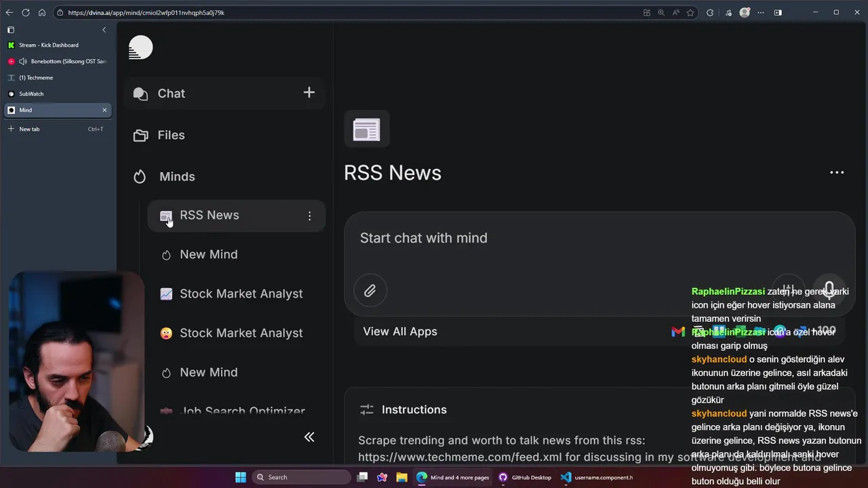The width and height of the screenshot is (868, 488).
Task: Open the Windows Start menu
Action: pyautogui.click(x=241, y=477)
